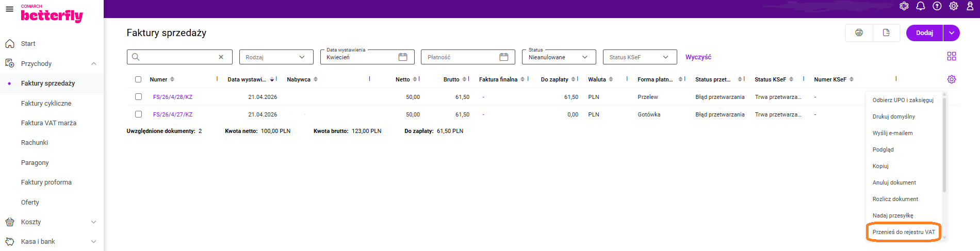980x251 pixels.
Task: Click the context menu scrollbar
Action: click(944, 144)
